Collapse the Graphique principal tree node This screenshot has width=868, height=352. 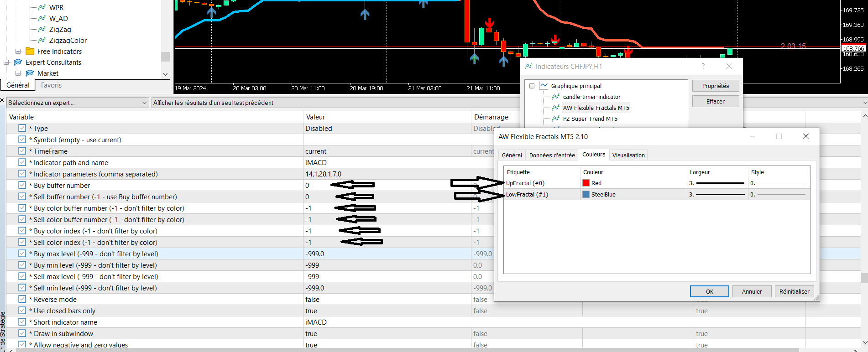532,86
